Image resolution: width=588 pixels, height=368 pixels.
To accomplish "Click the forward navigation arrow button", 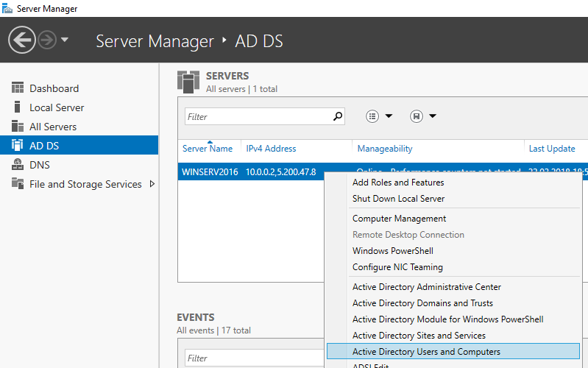I will click(47, 40).
